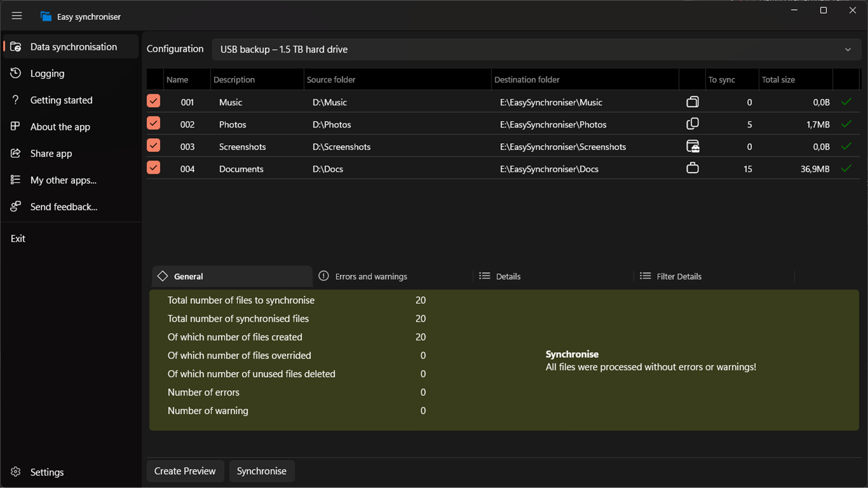Open the hamburger navigation menu
The width and height of the screenshot is (868, 488).
pos(17,16)
